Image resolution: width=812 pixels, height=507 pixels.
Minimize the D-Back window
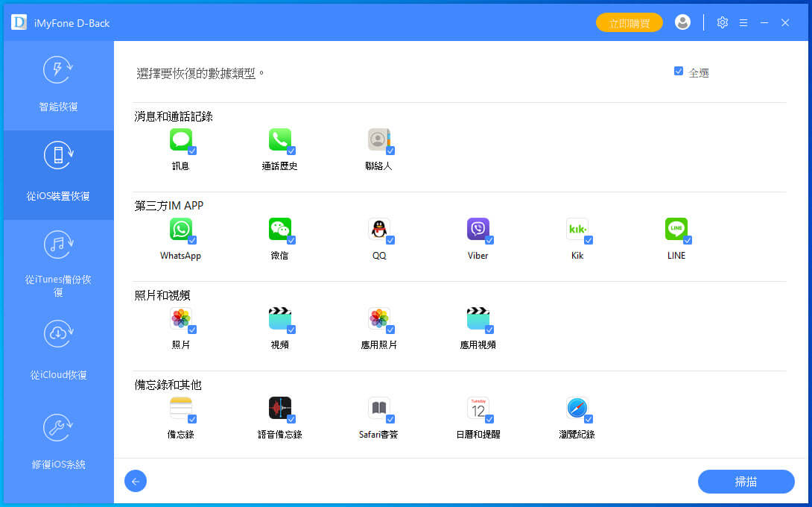[764, 23]
